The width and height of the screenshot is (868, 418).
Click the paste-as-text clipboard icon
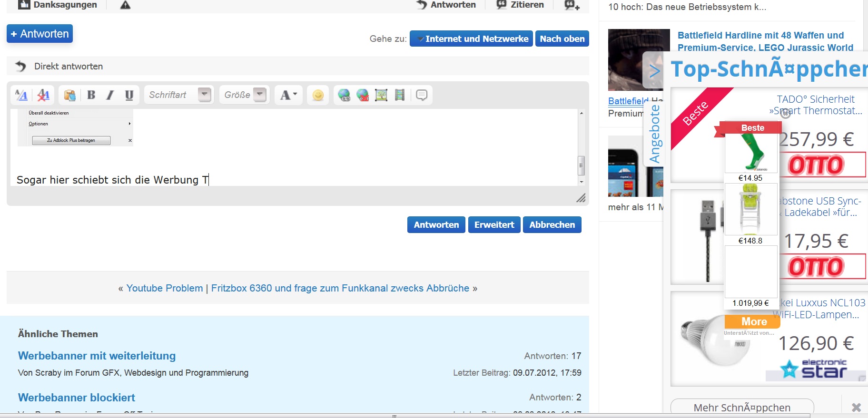click(x=70, y=95)
